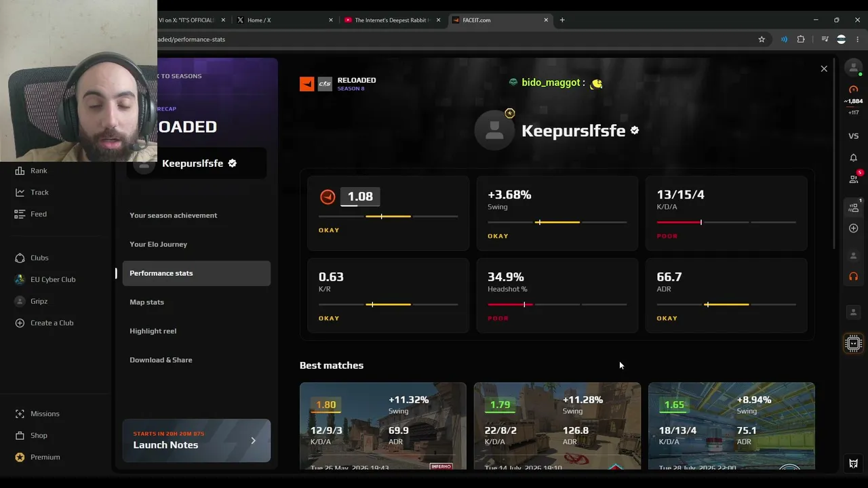This screenshot has height=488, width=868.
Task: Click the 0.63 K/R stat card
Action: point(388,296)
